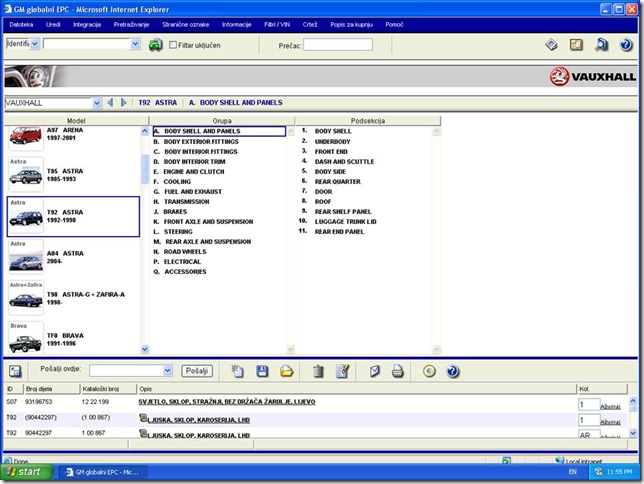The height and width of the screenshot is (484, 644).
Task: Select group Q. ACCESSORIES
Action: tap(180, 272)
